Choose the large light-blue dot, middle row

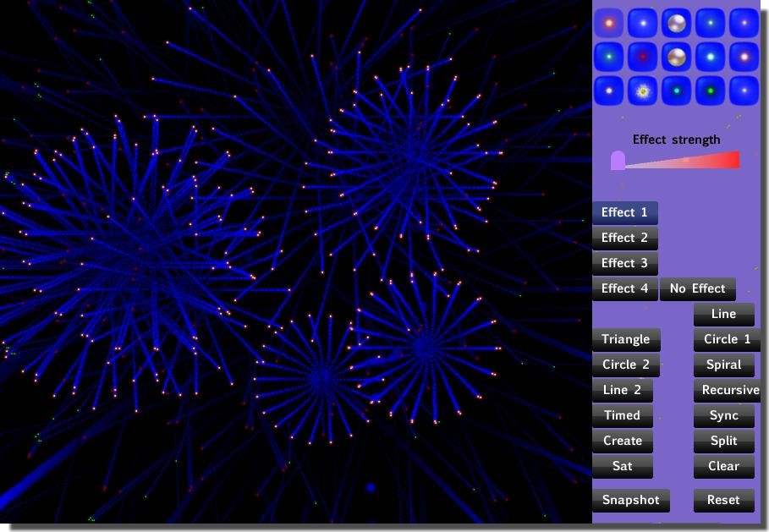coord(710,57)
